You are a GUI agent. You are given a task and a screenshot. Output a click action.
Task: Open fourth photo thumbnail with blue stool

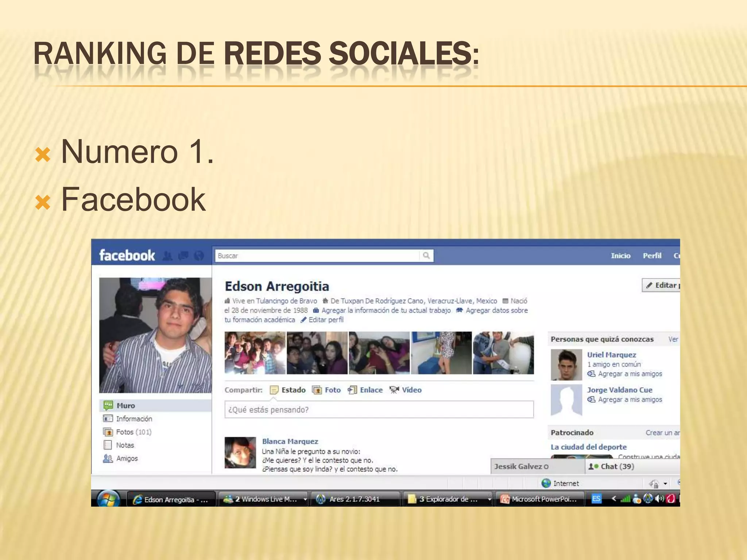click(x=441, y=353)
